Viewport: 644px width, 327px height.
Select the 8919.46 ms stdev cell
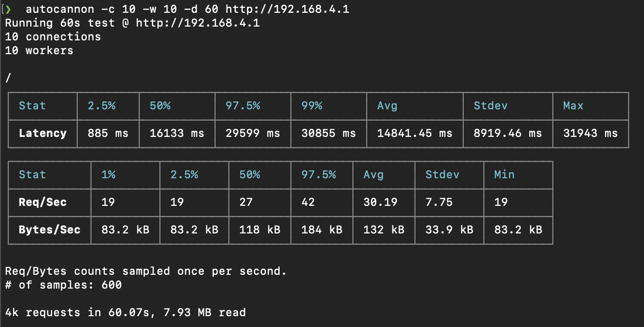508,133
